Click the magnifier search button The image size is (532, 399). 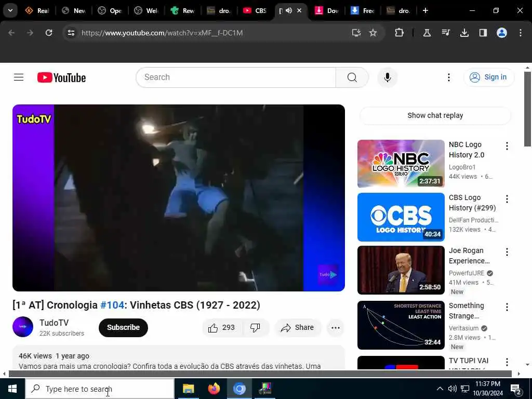click(x=352, y=77)
